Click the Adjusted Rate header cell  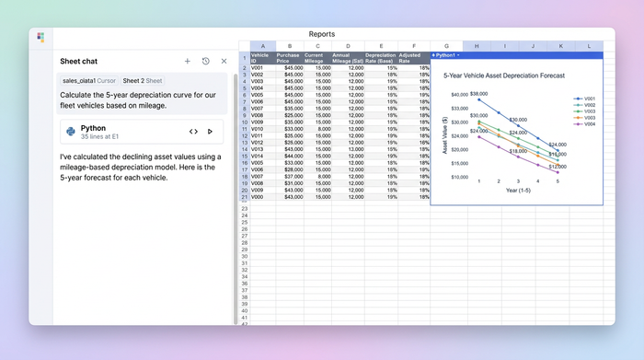[414, 58]
